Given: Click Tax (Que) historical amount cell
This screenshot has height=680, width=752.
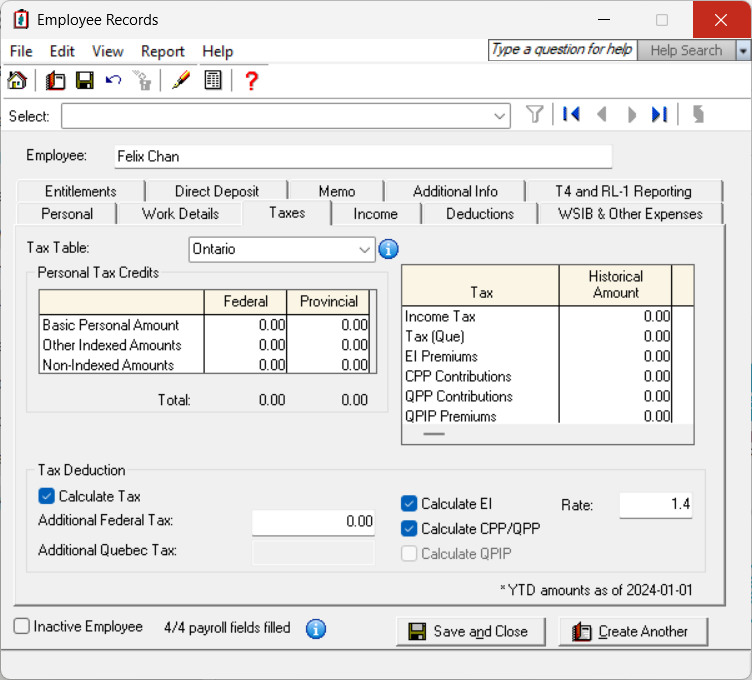Looking at the screenshot, I should (x=615, y=337).
